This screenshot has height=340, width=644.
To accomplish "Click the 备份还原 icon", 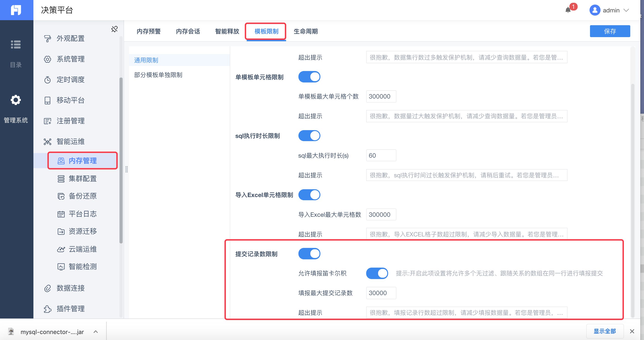I will [61, 196].
